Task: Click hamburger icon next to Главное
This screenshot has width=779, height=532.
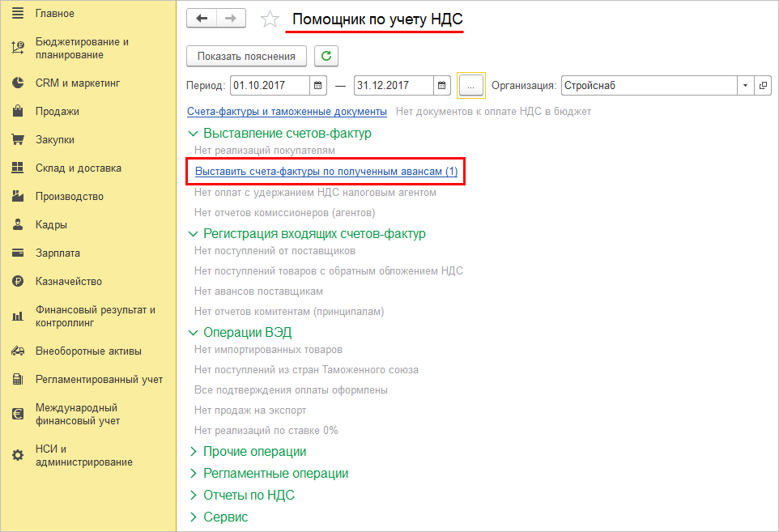Action: pos(17,13)
